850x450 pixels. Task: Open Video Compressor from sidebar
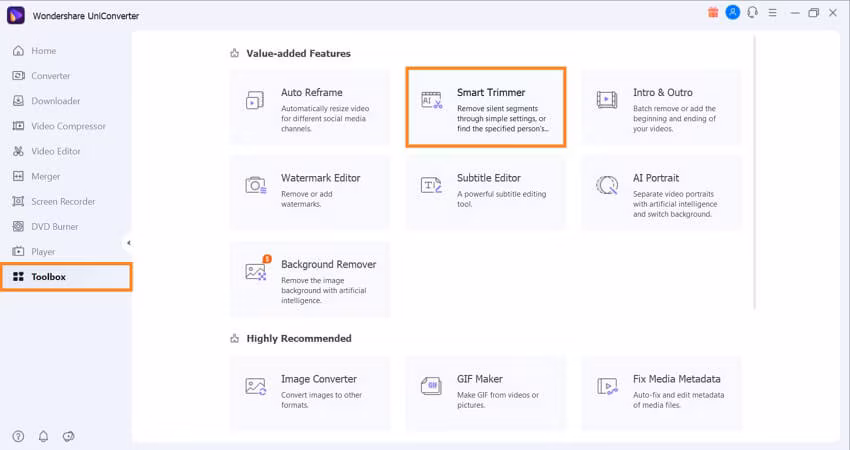pyautogui.click(x=59, y=126)
